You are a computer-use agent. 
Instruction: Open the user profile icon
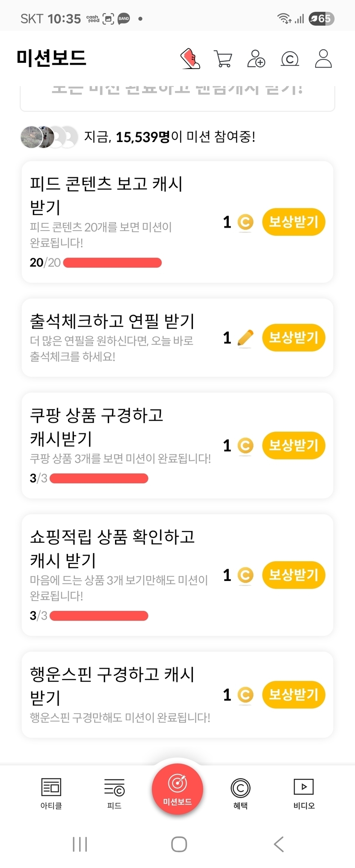tap(323, 59)
